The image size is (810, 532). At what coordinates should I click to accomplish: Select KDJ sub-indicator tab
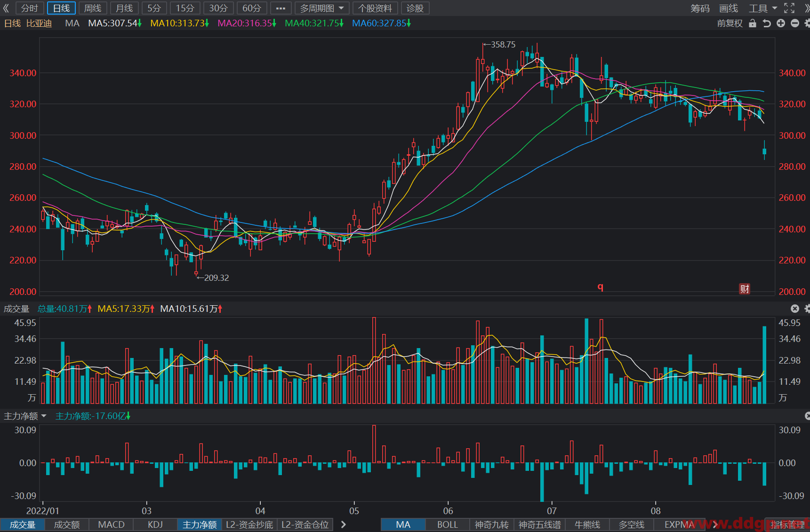click(x=155, y=524)
